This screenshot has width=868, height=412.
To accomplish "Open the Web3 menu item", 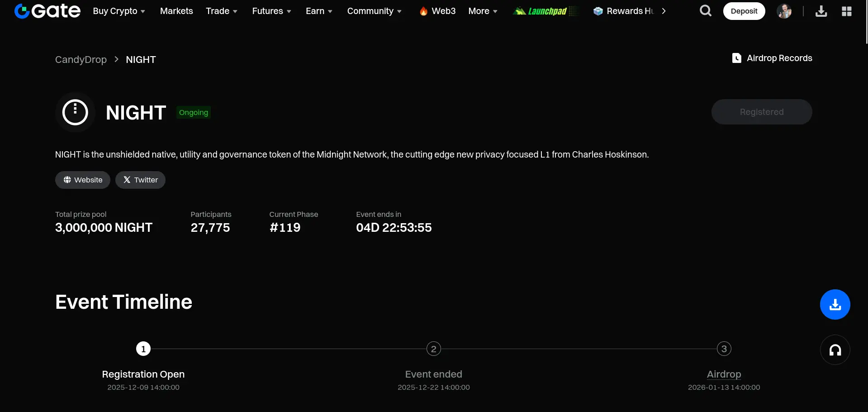I will (438, 11).
